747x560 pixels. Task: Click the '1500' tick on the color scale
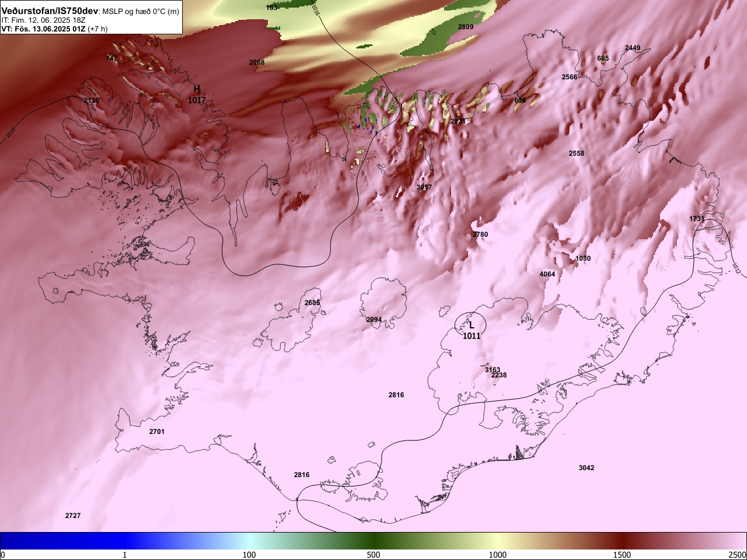tap(622, 555)
